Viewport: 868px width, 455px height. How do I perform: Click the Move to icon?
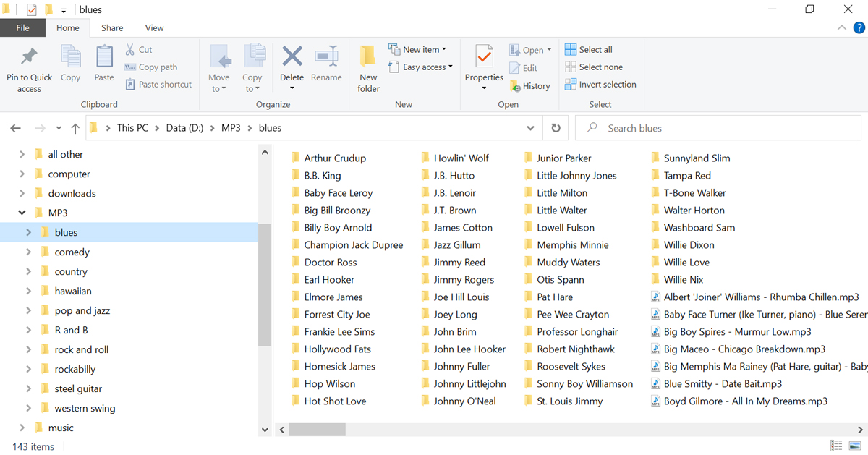[x=219, y=56]
